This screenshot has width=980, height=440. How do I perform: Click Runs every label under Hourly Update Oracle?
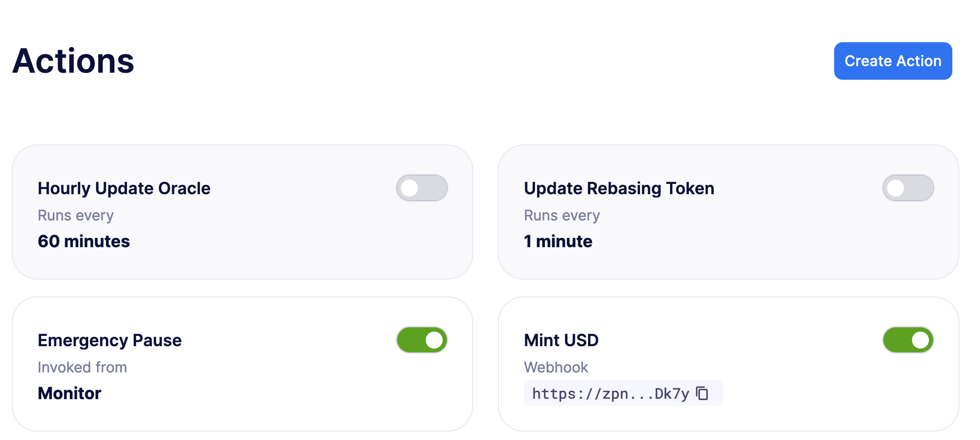75,215
